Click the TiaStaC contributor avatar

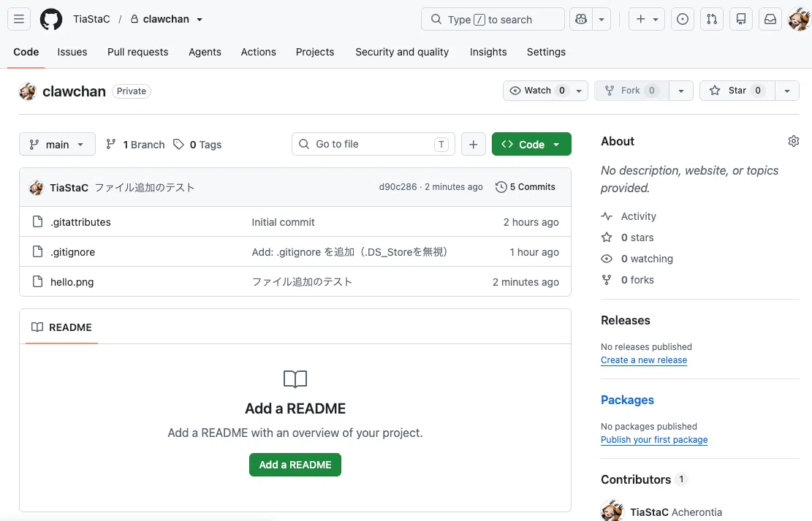(x=612, y=511)
